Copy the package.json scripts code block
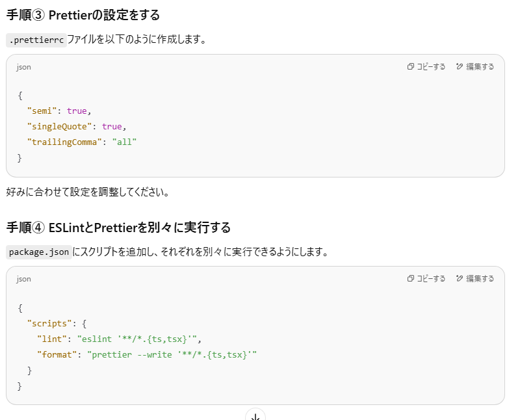Screen dimensions: 520x420 click(x=426, y=278)
